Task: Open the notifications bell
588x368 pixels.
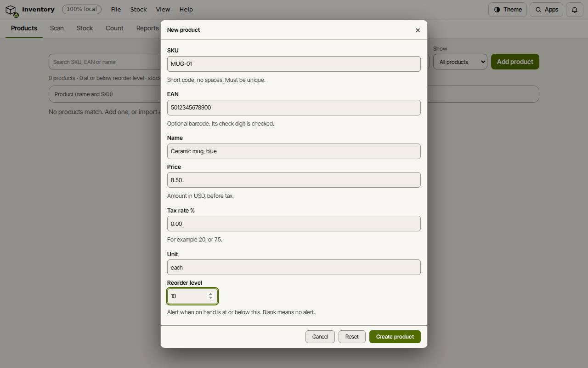Action: [575, 10]
